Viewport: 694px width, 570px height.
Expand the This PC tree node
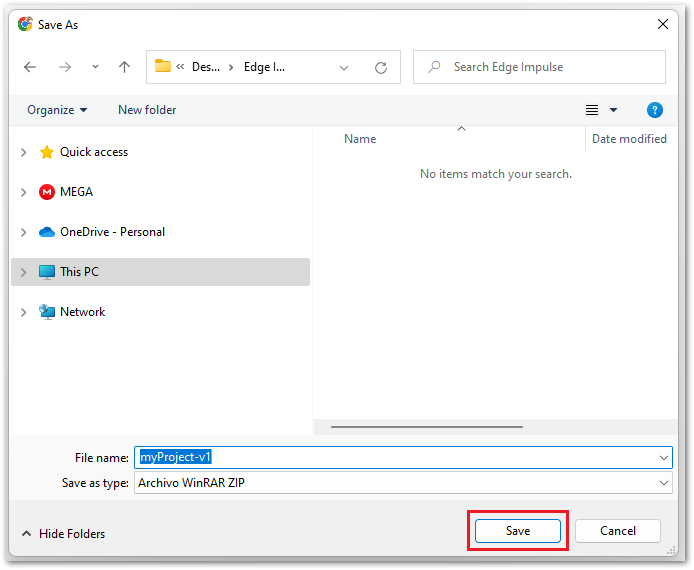(x=24, y=272)
